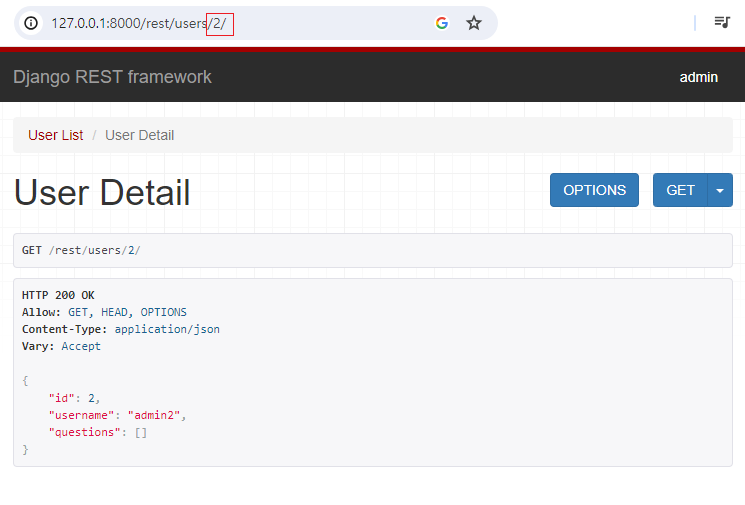
Task: Click the site information icon in address bar
Action: [x=31, y=23]
